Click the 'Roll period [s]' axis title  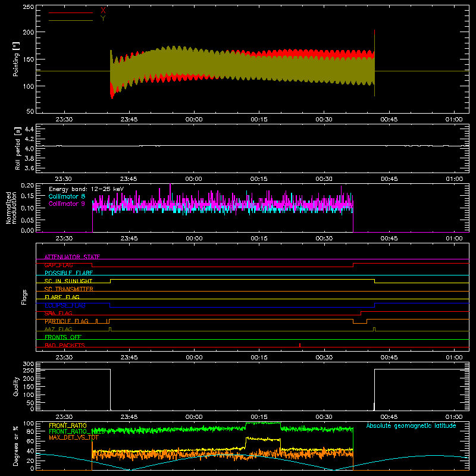pos(17,149)
